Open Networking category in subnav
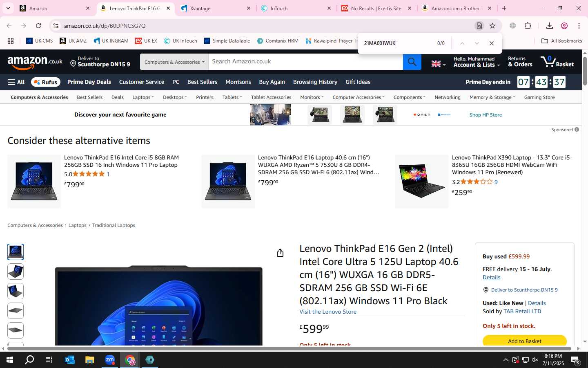This screenshot has height=368, width=588. pyautogui.click(x=448, y=97)
